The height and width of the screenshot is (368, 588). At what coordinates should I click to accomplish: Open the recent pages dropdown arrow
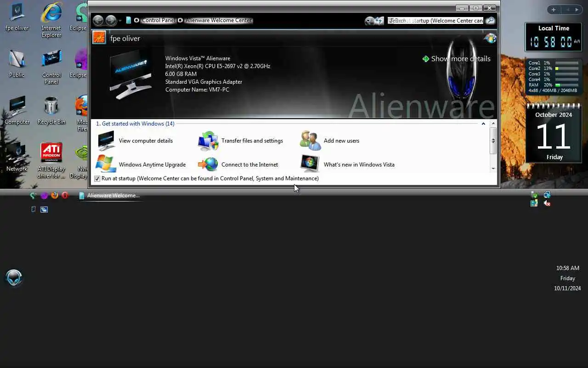[x=120, y=21]
